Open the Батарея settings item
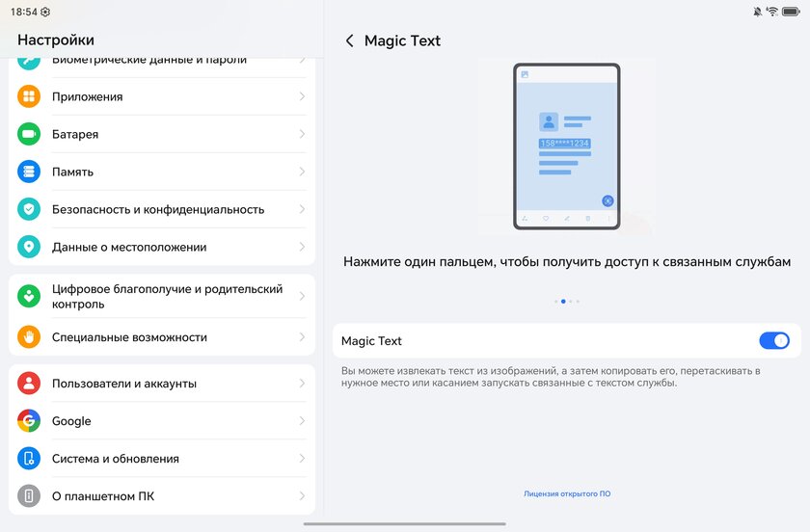Viewport: 810px width, 532px height. click(162, 134)
